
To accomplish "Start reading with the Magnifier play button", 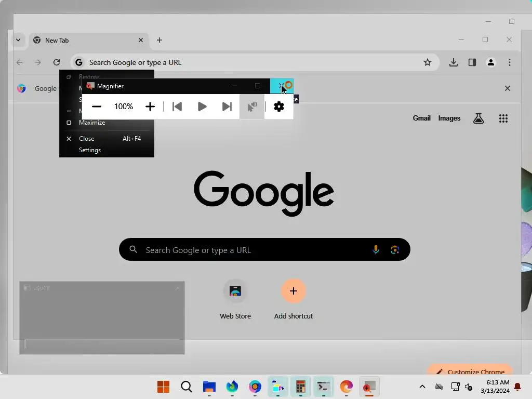I will tap(202, 107).
